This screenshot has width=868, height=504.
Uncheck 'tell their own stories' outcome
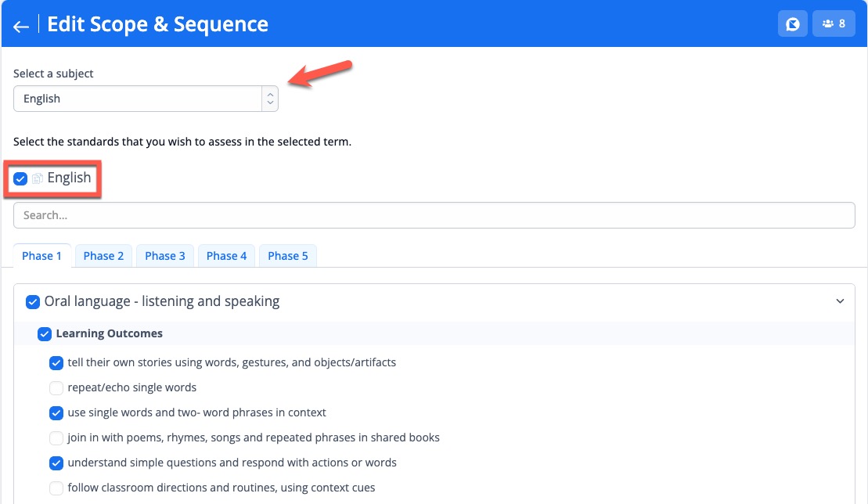click(56, 363)
